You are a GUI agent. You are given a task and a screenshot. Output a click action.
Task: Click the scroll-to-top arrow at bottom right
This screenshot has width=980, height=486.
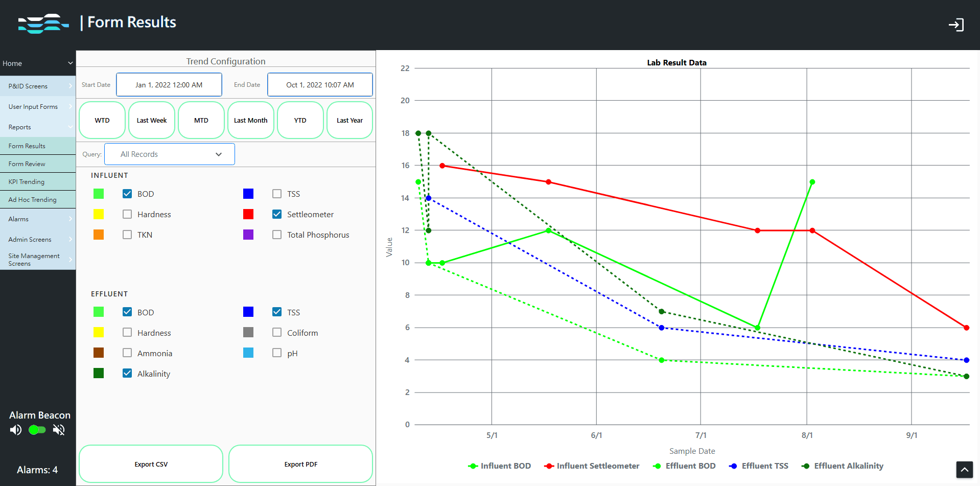[964, 470]
